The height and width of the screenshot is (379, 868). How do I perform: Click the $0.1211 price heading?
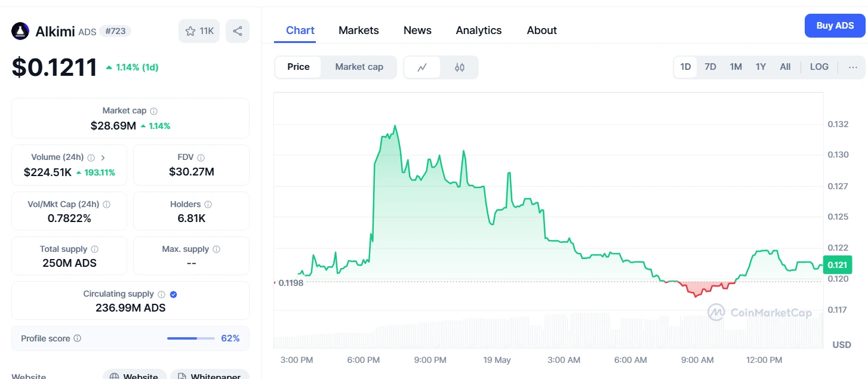[54, 67]
